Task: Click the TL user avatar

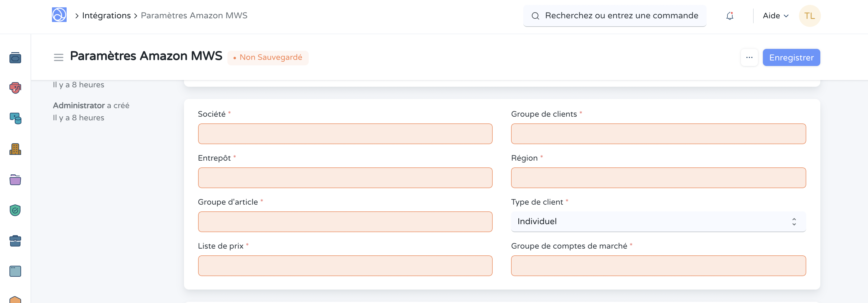Action: pyautogui.click(x=809, y=16)
